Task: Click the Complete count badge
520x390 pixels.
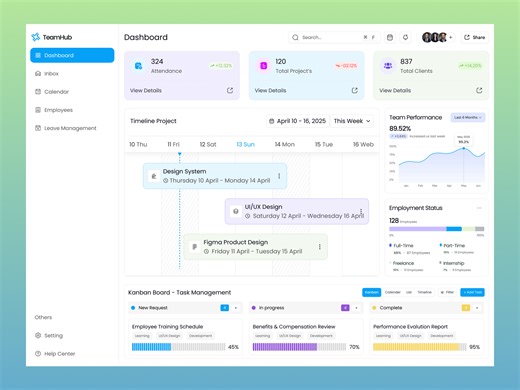Action: click(466, 308)
